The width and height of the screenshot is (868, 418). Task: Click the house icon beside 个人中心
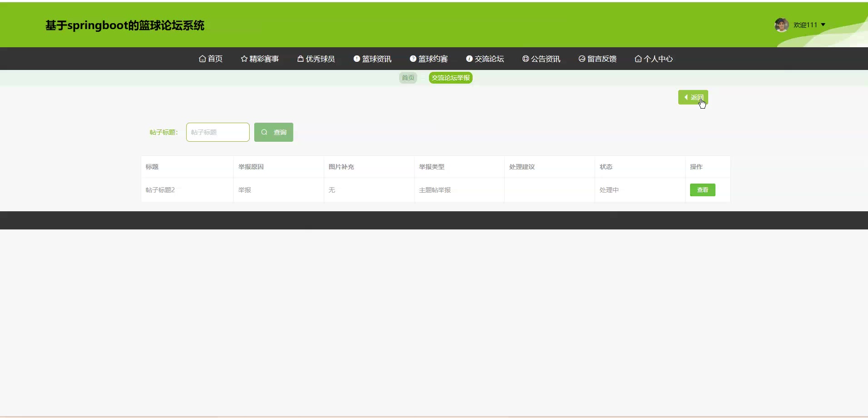[638, 59]
